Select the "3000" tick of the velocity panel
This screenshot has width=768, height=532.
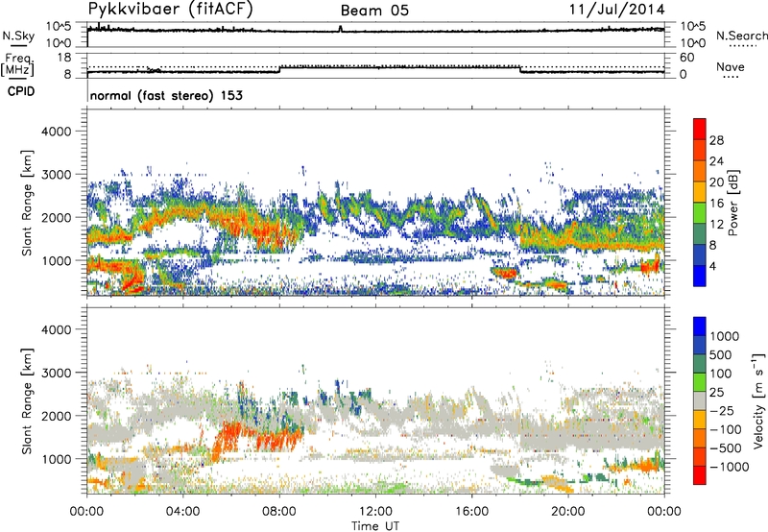[x=57, y=373]
